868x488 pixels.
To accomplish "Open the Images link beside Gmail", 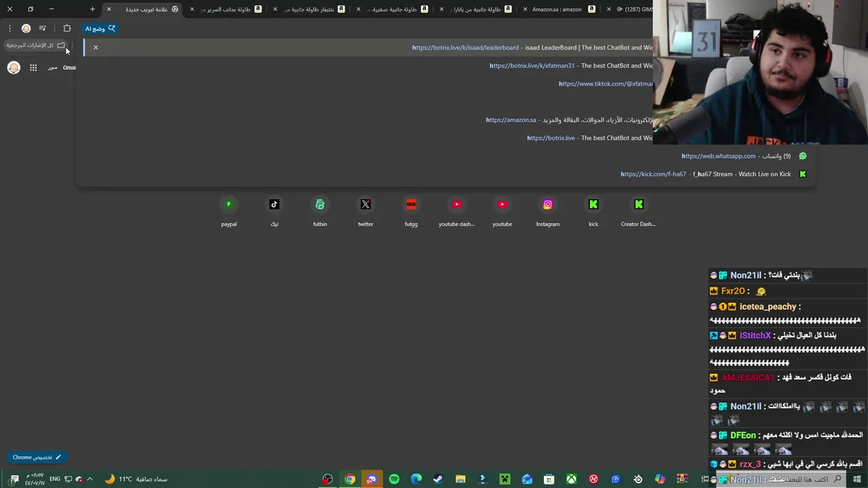I will pos(52,68).
